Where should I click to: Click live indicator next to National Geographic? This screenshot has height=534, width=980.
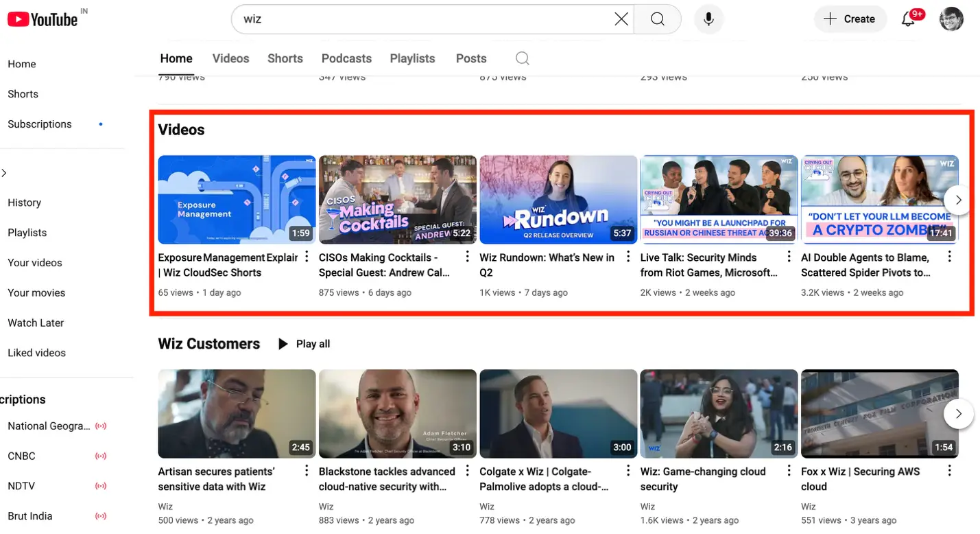(x=101, y=426)
